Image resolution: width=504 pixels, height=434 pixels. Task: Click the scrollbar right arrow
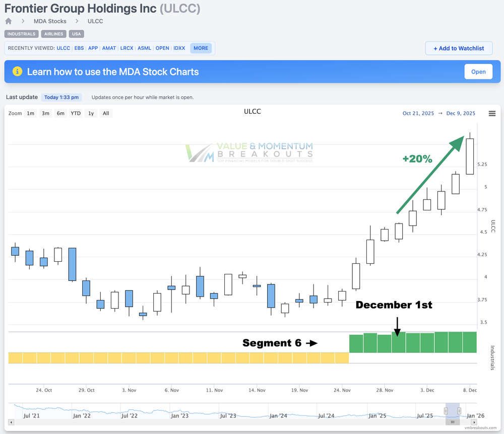point(475,422)
